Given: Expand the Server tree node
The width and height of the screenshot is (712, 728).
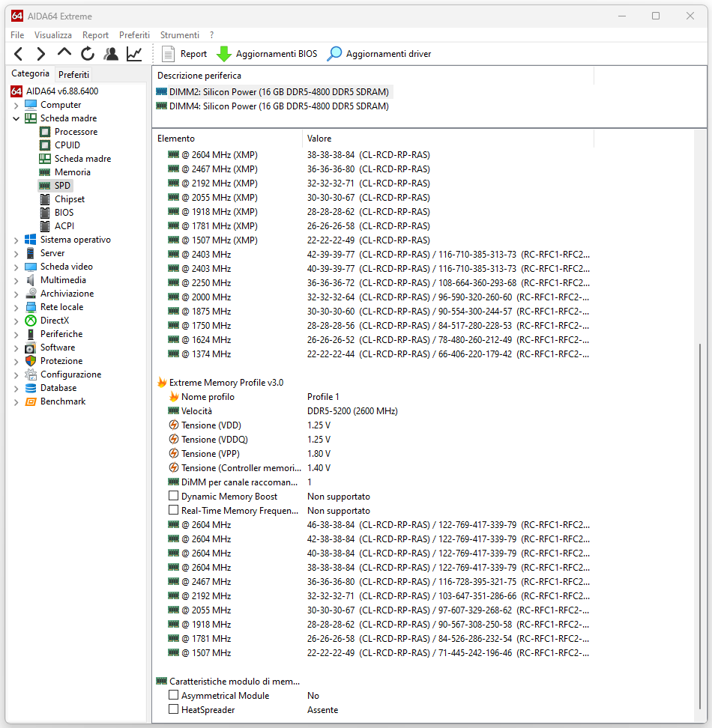Looking at the screenshot, I should 16,253.
